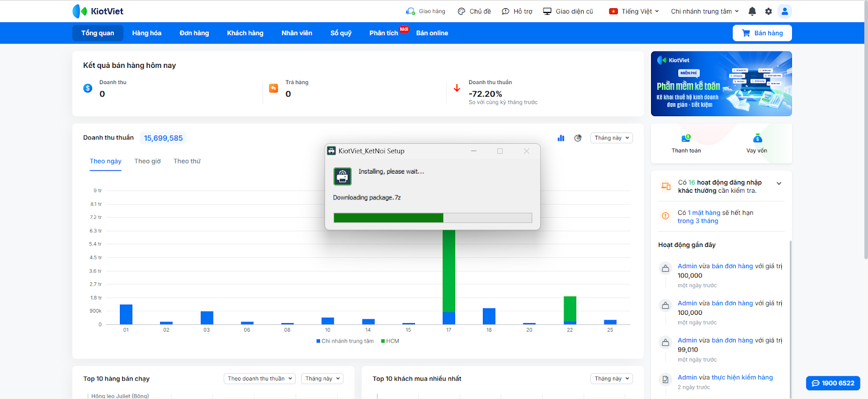Open the '1 mặt hàng' expiring link
Screen dimensions: 868x399
(x=706, y=213)
